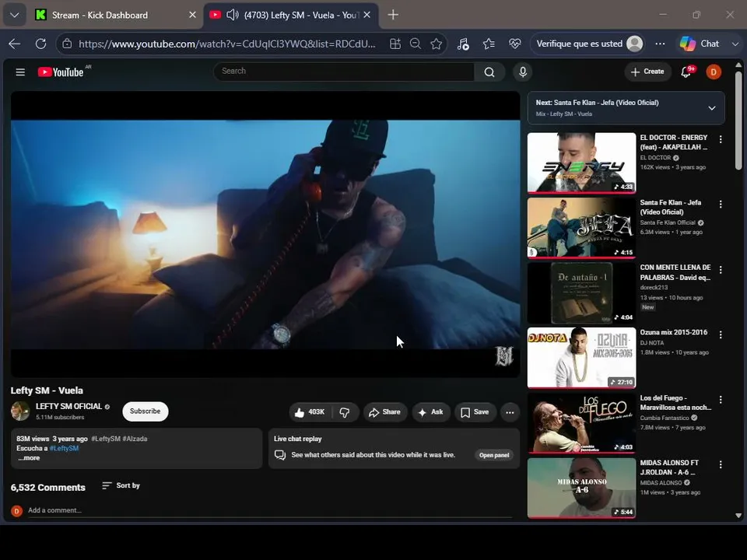Expand the description with ...more

pyautogui.click(x=29, y=457)
